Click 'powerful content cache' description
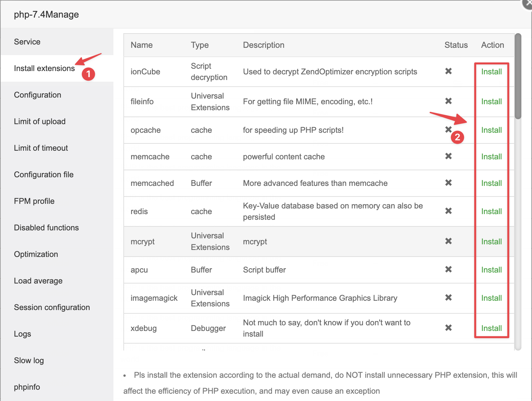This screenshot has width=532, height=401. (x=284, y=157)
